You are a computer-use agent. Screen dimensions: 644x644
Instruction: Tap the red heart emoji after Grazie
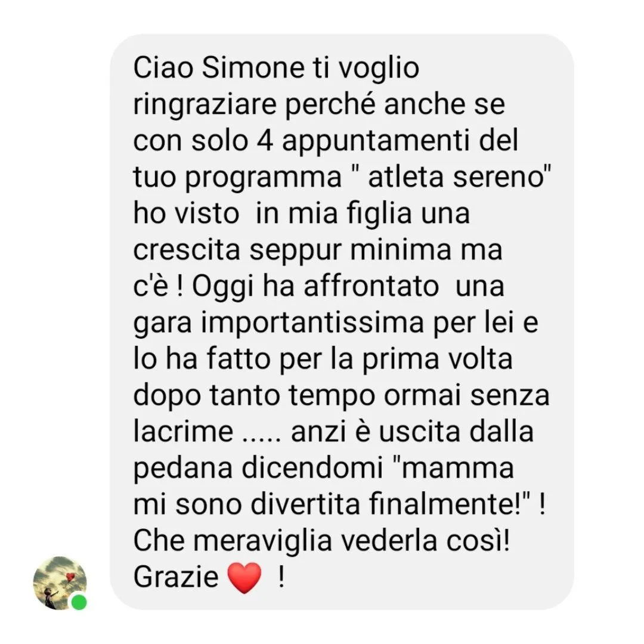point(244,578)
